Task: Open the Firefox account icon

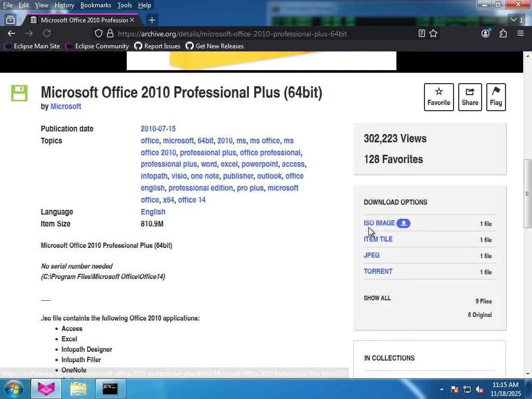Action: point(486,33)
